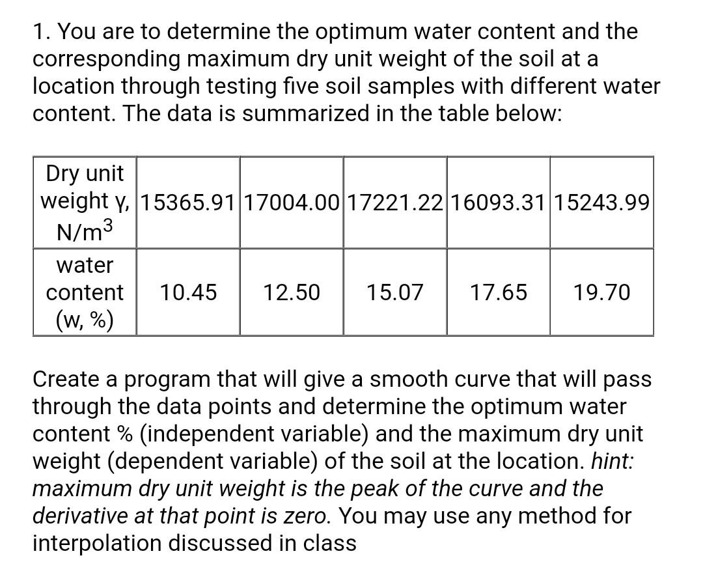Click the italic word 'hint:'
This screenshot has width=703, height=588.
[613, 460]
